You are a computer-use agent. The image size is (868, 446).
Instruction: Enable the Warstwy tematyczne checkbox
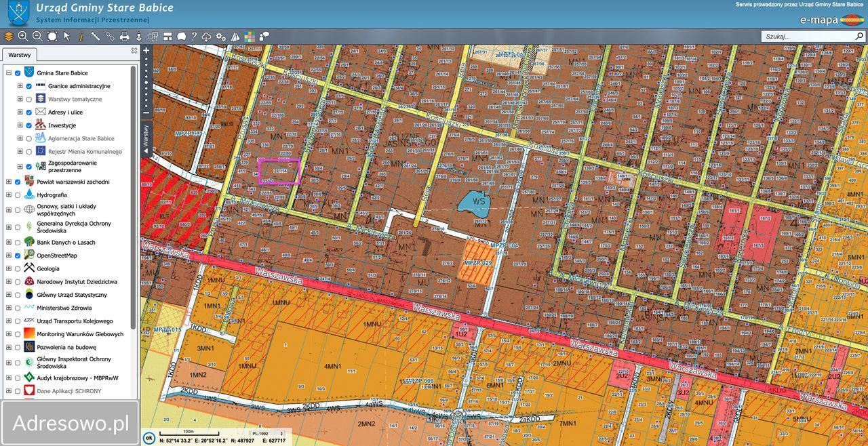[x=29, y=100]
